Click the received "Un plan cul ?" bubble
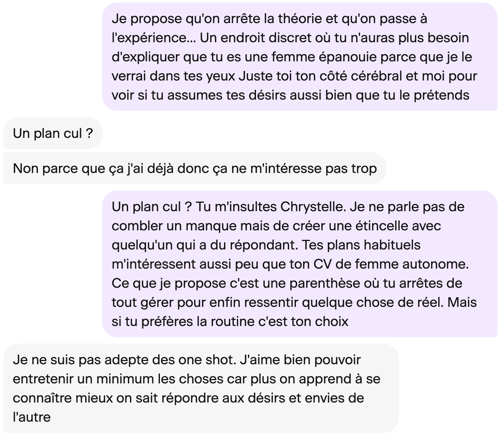The image size is (504, 436). [53, 133]
